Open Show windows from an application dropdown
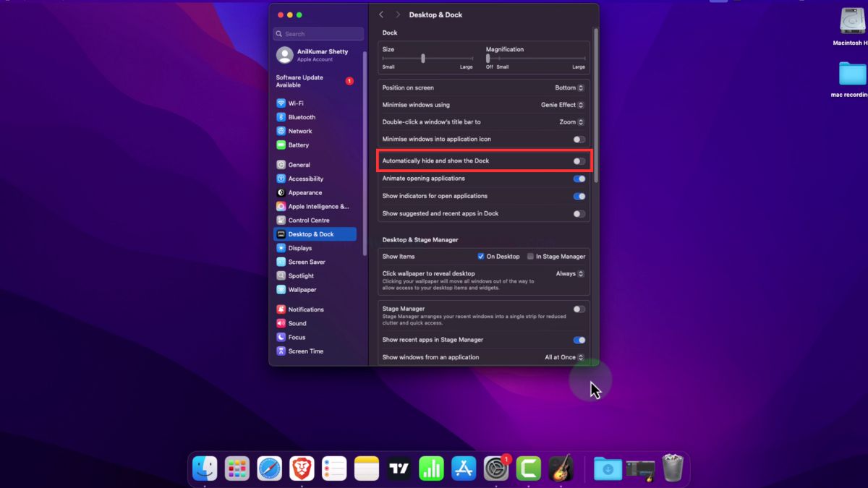Screen dimensions: 868x488 point(564,357)
